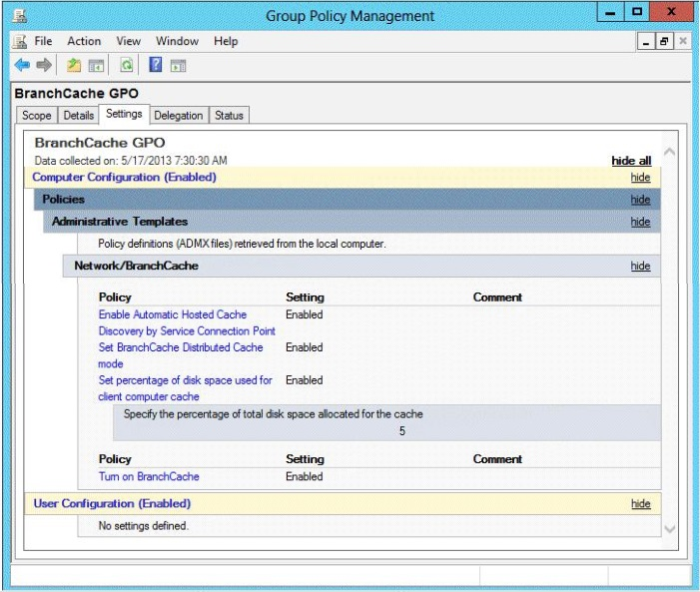
Task: Click the Forward arrow toolbar icon
Action: [44, 65]
